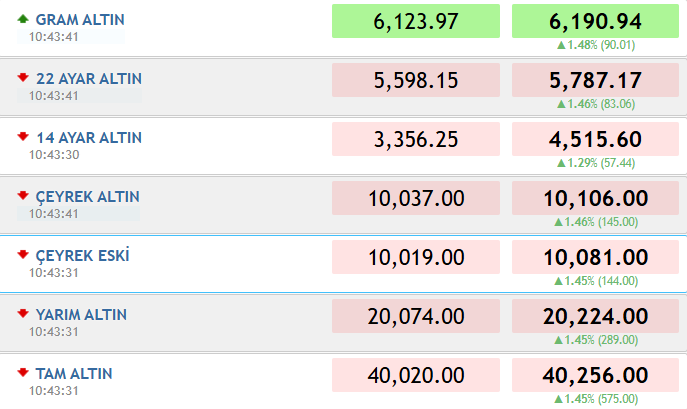This screenshot has height=409, width=687.
Task: Click the 10:43:41 timestamp under GRAM ALTIN
Action: [x=53, y=37]
